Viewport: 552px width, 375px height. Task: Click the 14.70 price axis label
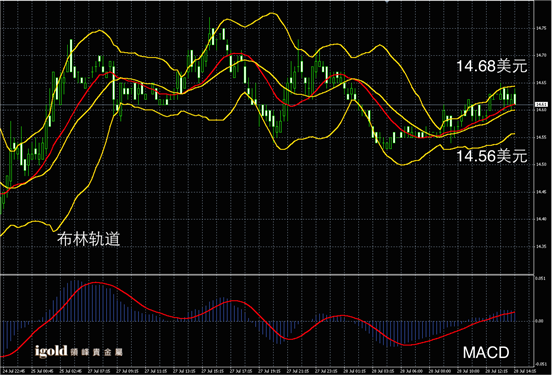(x=541, y=55)
